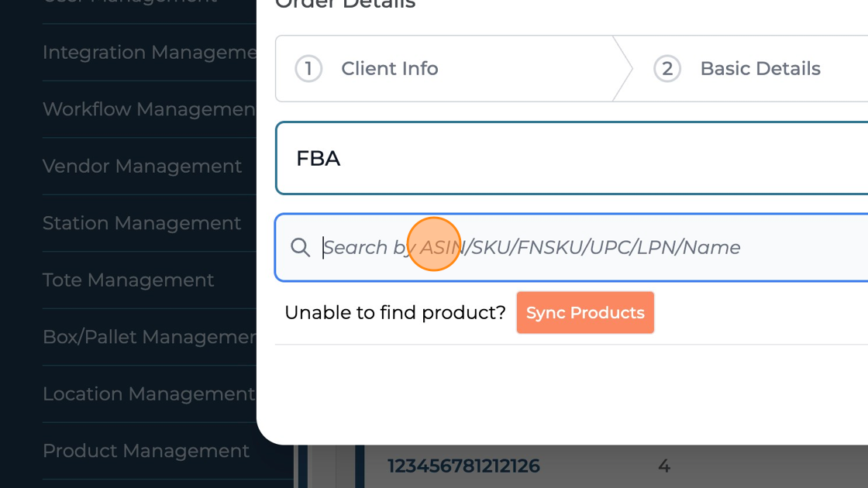Viewport: 868px width, 488px height.
Task: Click the quantity 4 table cell
Action: (x=663, y=466)
